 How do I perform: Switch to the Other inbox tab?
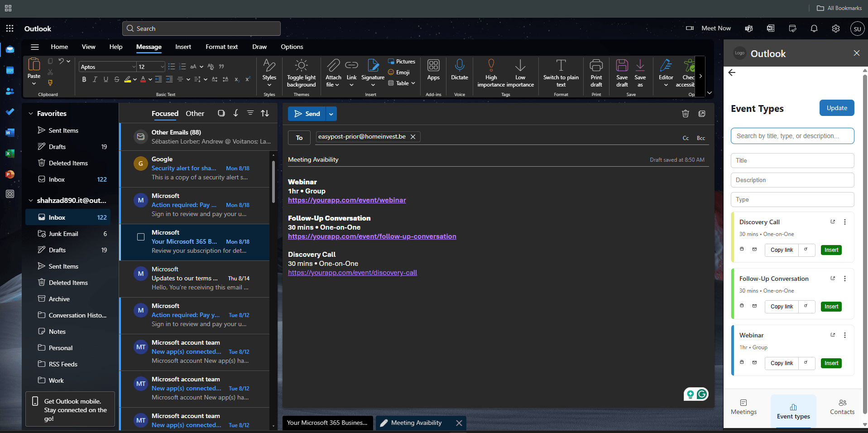[x=195, y=114]
